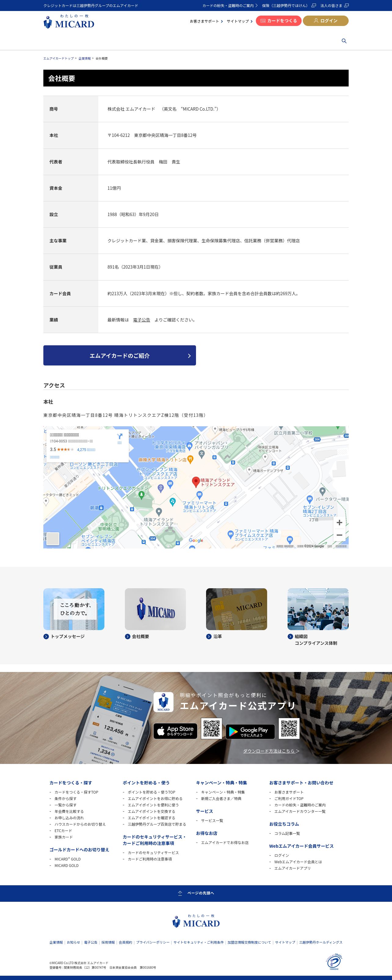392x980 pixels.
Task: Click the トップメッセージ arrow link
Action: coord(64,637)
